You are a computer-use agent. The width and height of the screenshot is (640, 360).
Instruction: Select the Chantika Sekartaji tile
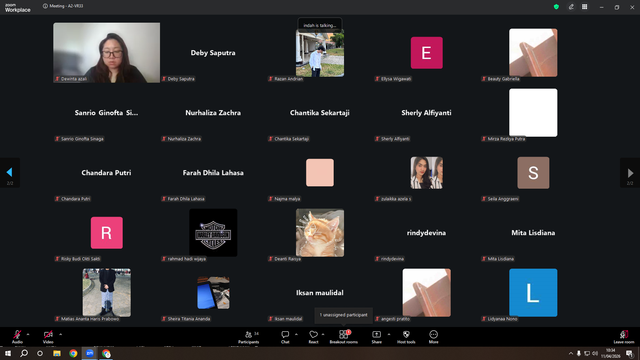pyautogui.click(x=320, y=113)
